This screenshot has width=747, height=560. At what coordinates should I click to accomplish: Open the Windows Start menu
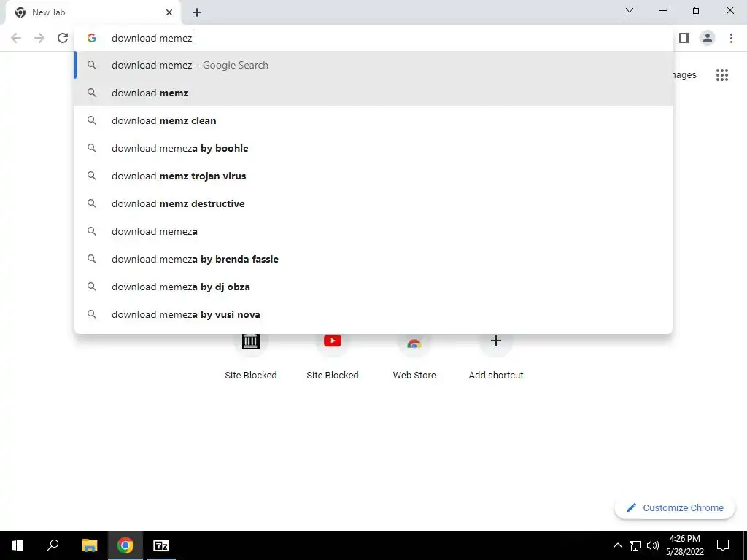click(x=18, y=545)
